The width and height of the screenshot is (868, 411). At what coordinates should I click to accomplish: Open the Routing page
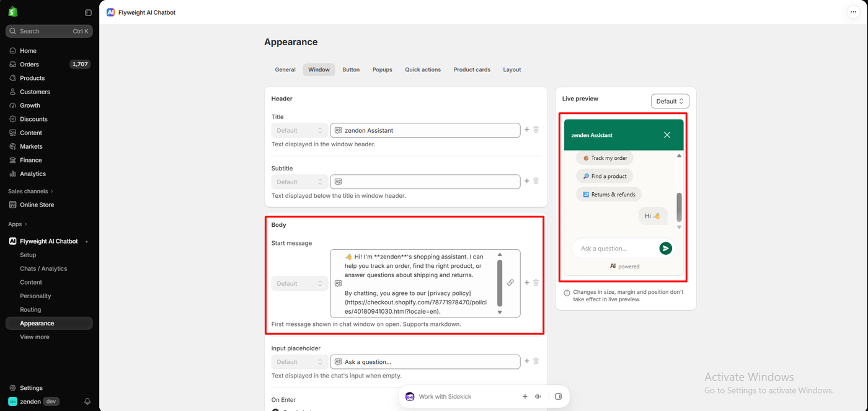[30, 309]
